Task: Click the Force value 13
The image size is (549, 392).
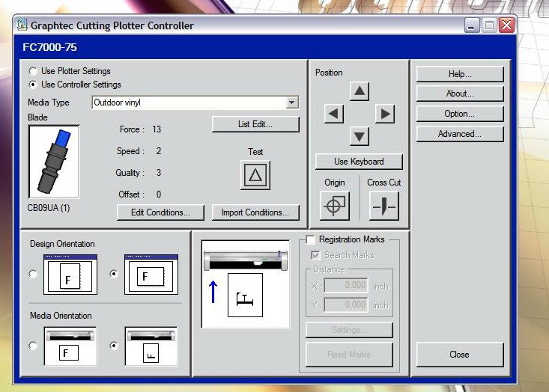Action: (x=157, y=129)
